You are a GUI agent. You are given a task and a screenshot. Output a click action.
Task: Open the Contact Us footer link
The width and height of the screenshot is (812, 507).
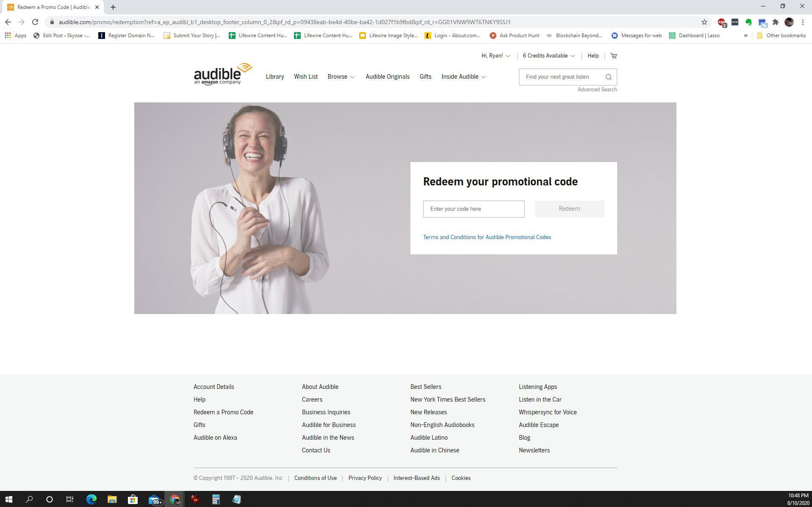[x=316, y=450]
